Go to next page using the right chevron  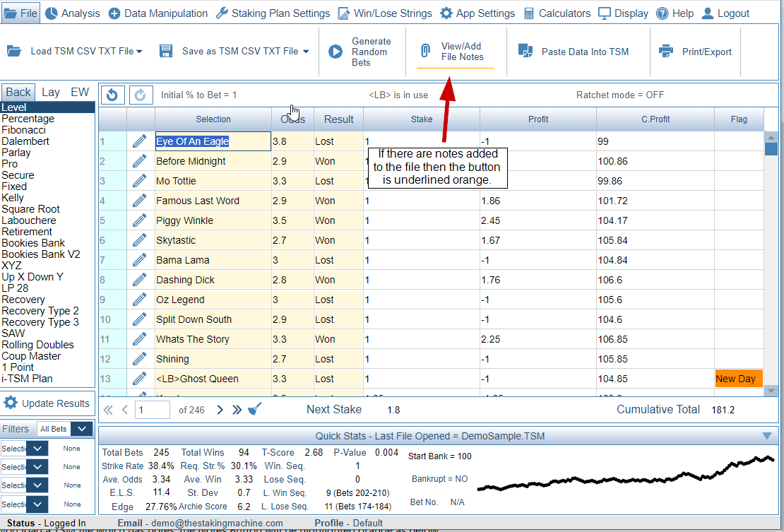(x=220, y=410)
